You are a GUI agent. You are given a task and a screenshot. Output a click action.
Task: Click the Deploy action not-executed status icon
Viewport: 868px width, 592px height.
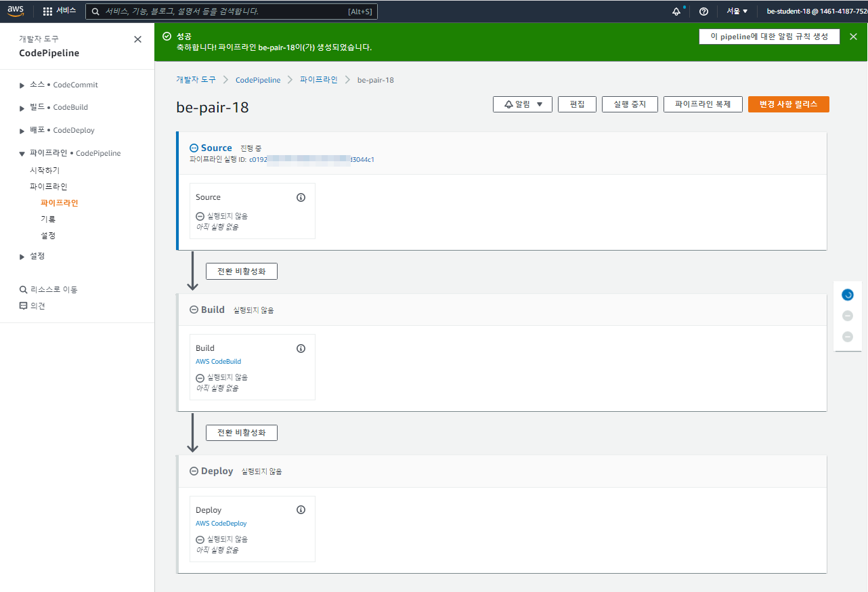(x=200, y=540)
